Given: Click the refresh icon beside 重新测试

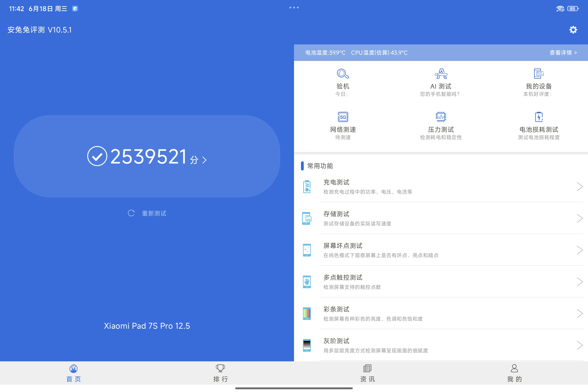Looking at the screenshot, I should point(131,213).
